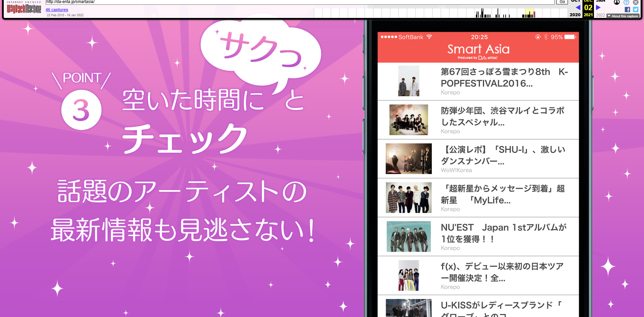Click the highlighted 2021 timeline section

pos(529,13)
